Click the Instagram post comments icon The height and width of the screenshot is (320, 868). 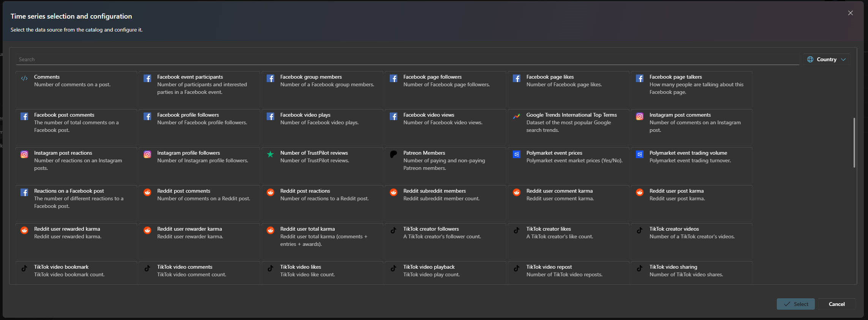[639, 116]
